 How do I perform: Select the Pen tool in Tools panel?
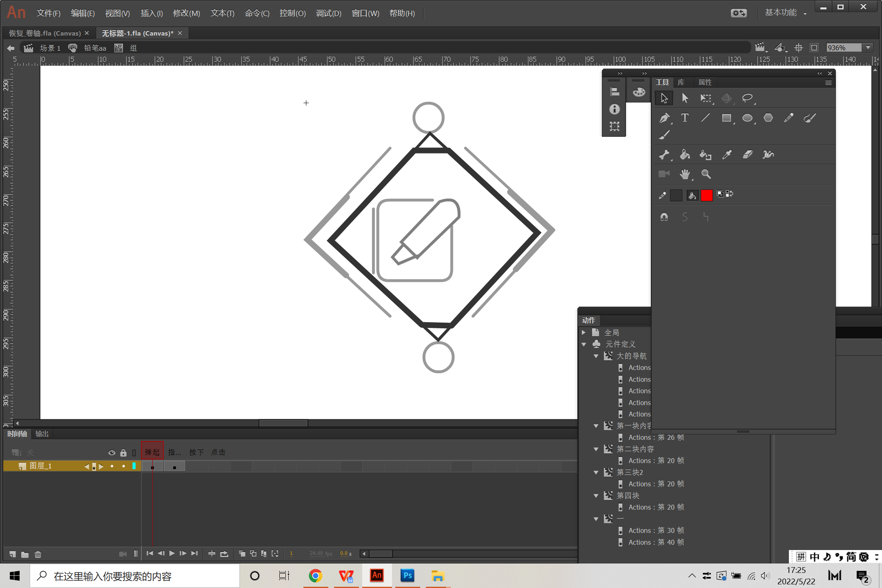pos(664,118)
